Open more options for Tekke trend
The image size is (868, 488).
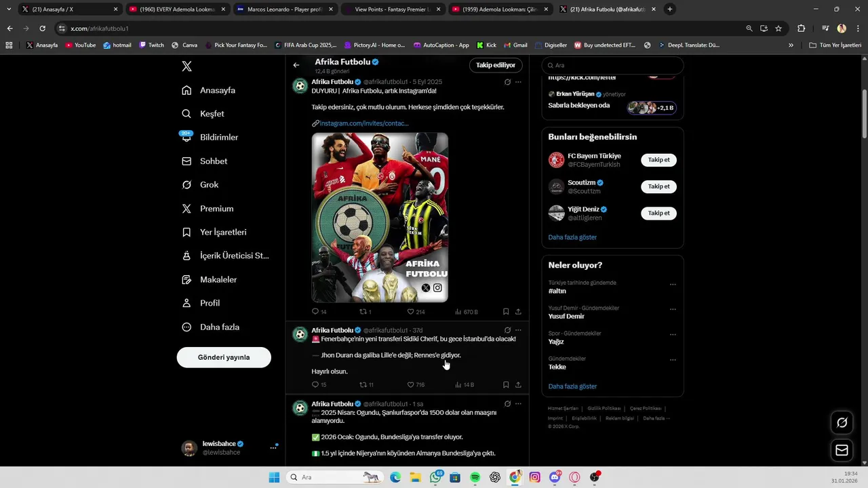pyautogui.click(x=673, y=360)
